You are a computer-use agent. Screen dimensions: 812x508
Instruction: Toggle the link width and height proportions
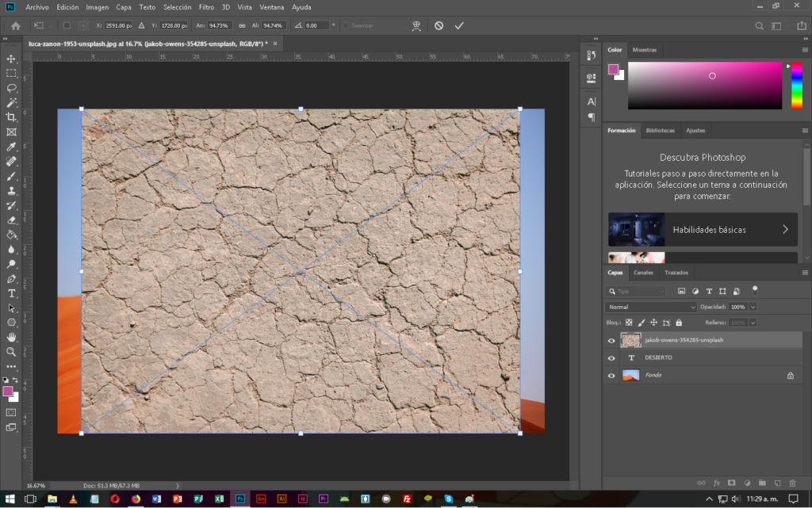click(x=242, y=25)
